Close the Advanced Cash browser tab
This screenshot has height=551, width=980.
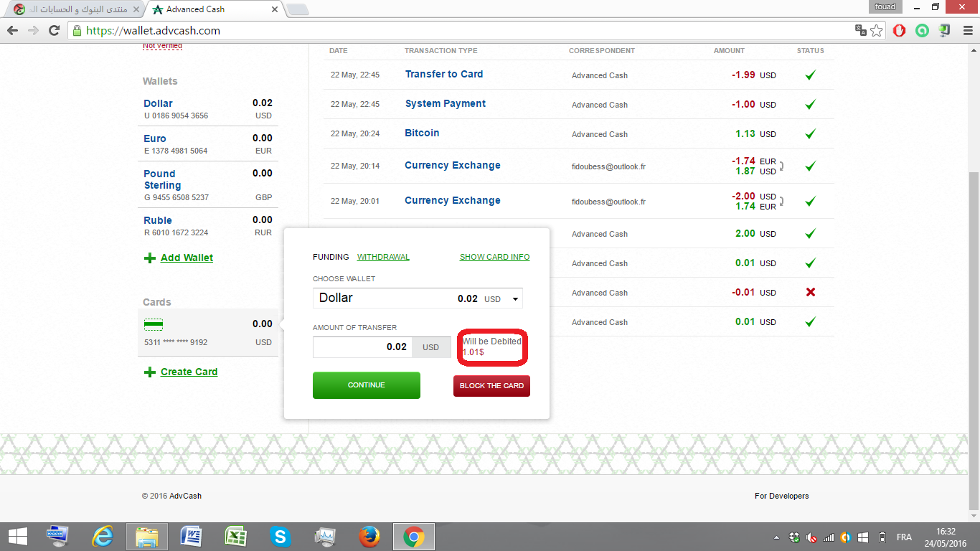[275, 9]
